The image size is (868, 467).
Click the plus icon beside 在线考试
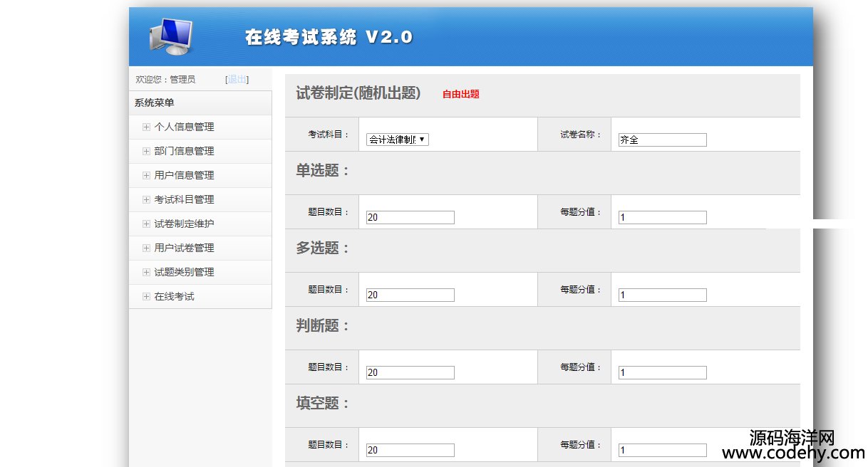[146, 297]
